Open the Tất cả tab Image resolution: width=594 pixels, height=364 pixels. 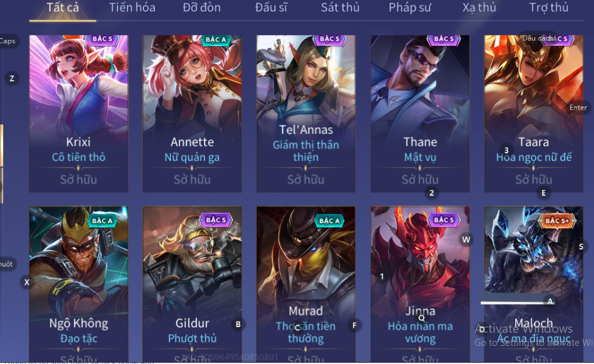[x=63, y=8]
